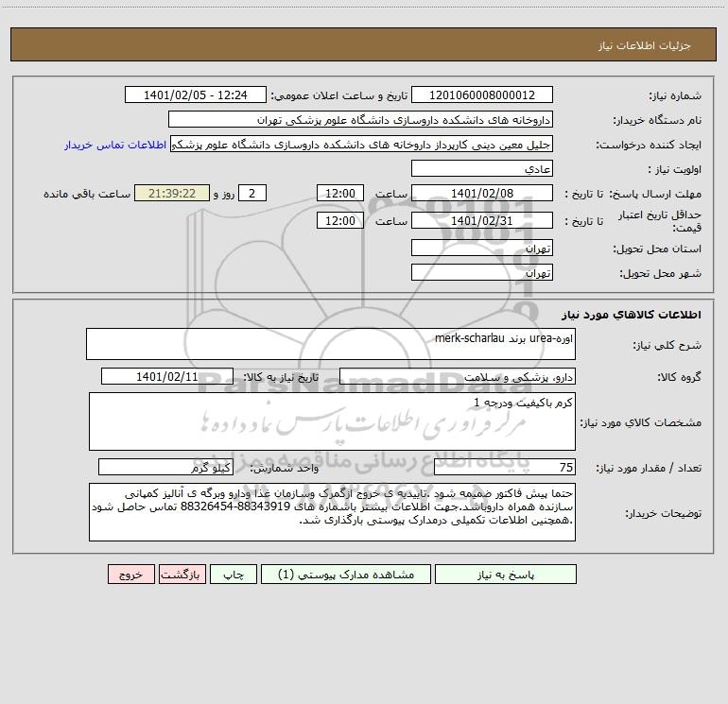The width and height of the screenshot is (728, 704).
Task: Click response deadline date 1401/02/08
Action: 482,193
